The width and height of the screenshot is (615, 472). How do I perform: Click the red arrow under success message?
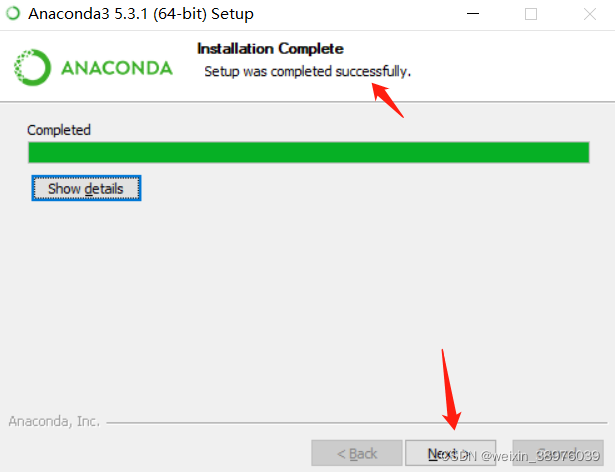tap(388, 100)
